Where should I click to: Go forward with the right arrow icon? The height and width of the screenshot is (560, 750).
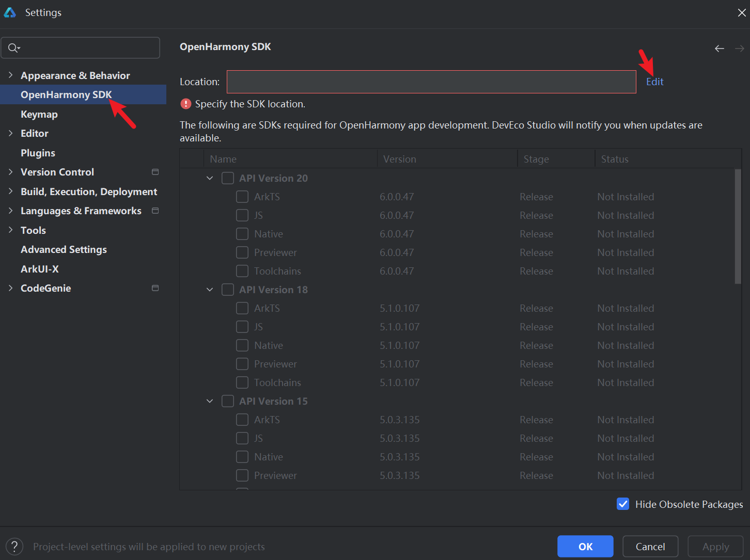click(740, 49)
